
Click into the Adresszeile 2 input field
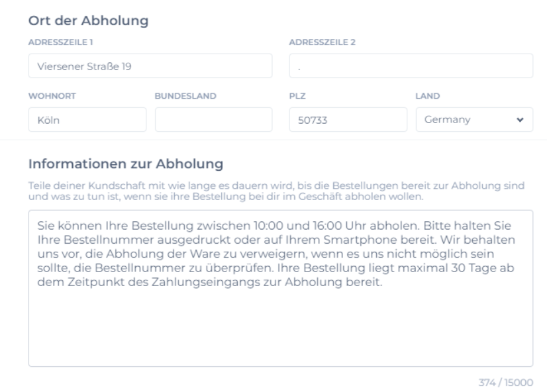point(411,66)
